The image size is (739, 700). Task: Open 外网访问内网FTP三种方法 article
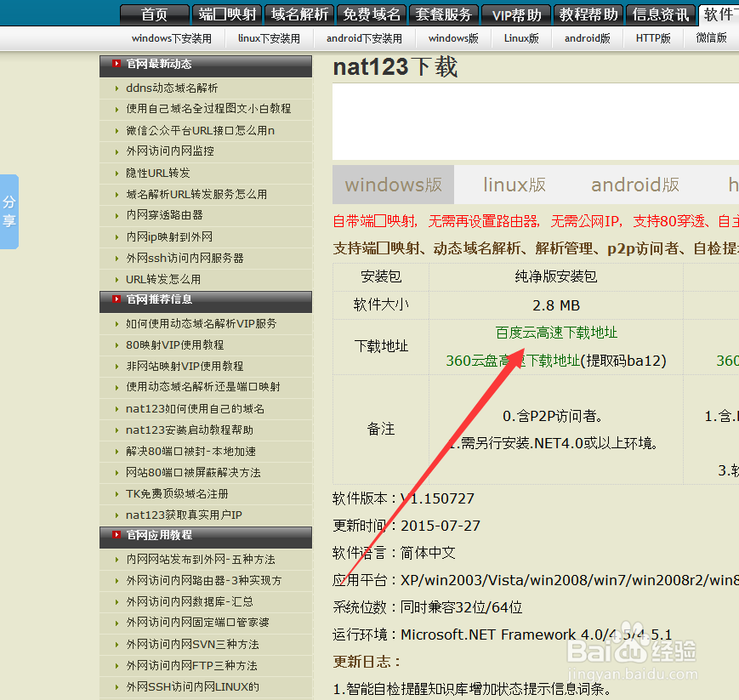point(191,666)
